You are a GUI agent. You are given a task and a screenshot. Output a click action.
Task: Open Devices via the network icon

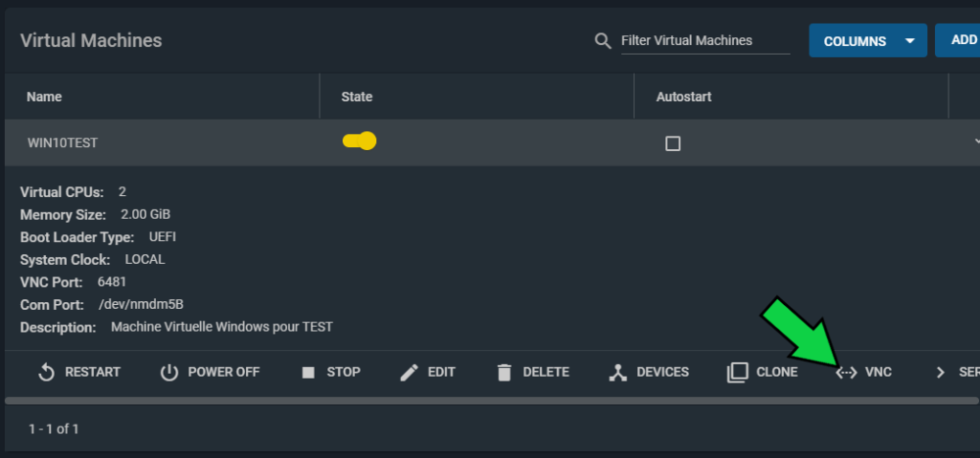tap(617, 373)
